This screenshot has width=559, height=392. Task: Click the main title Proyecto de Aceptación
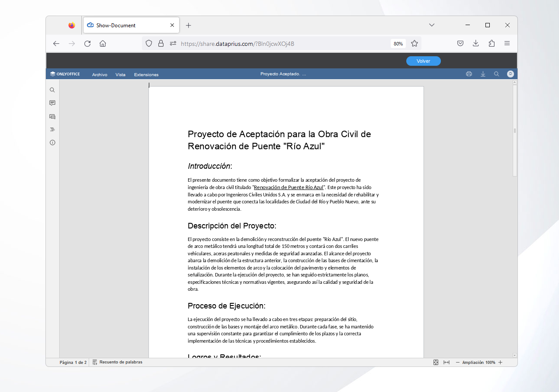279,140
